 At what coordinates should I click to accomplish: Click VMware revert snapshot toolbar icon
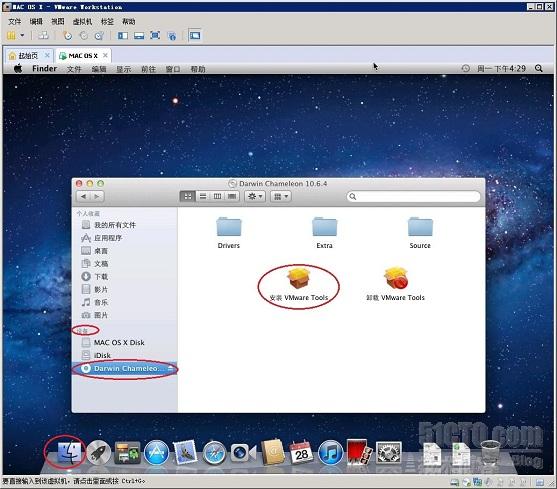click(x=83, y=36)
